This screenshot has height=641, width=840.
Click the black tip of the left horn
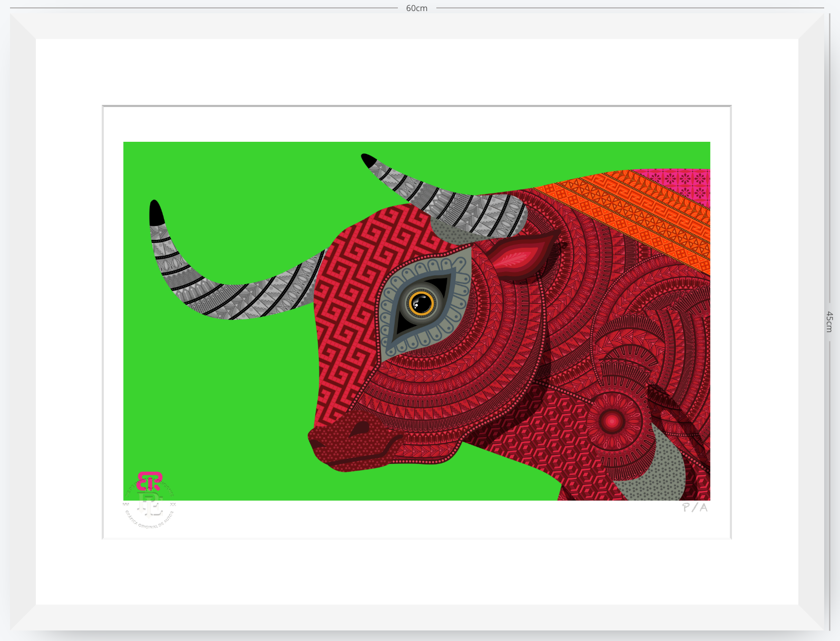[156, 213]
